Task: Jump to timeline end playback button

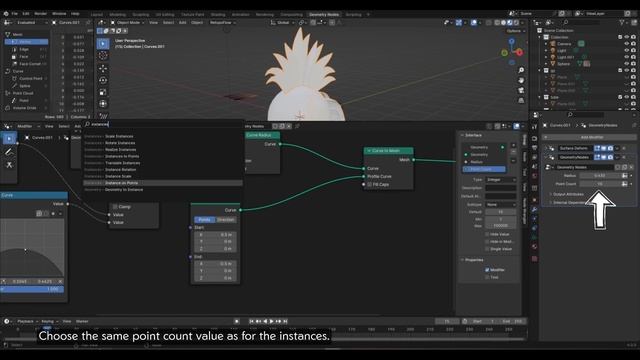Action: 285,322
